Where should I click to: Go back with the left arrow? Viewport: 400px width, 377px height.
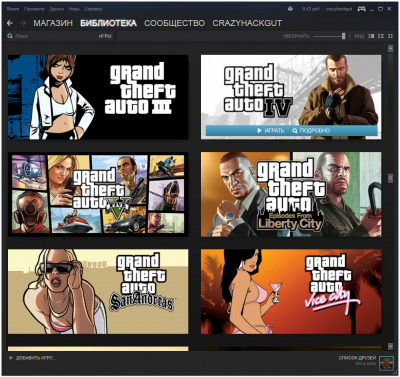10,23
